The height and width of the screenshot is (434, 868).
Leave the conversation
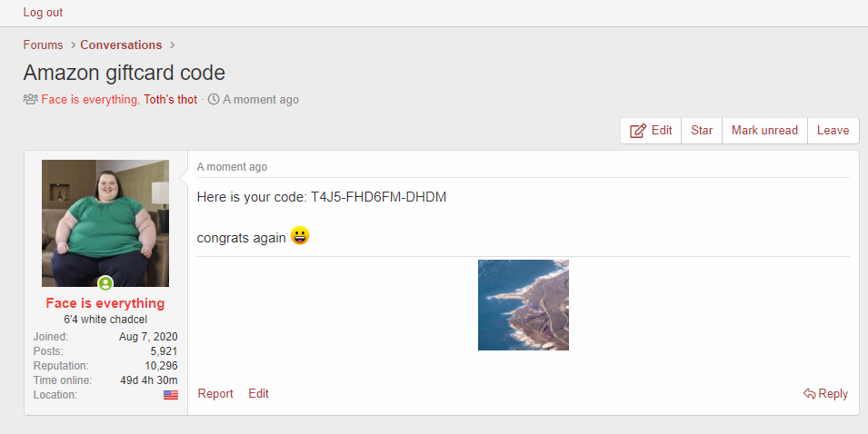833,131
